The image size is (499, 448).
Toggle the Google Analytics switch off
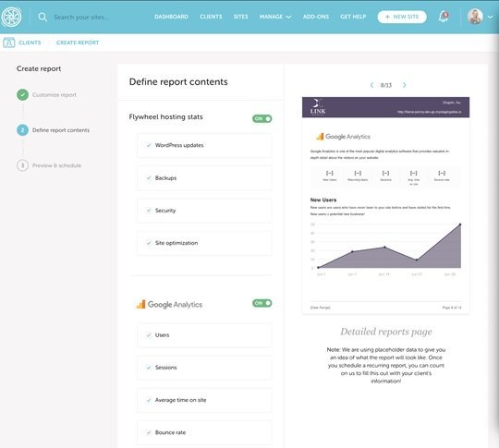click(x=262, y=303)
